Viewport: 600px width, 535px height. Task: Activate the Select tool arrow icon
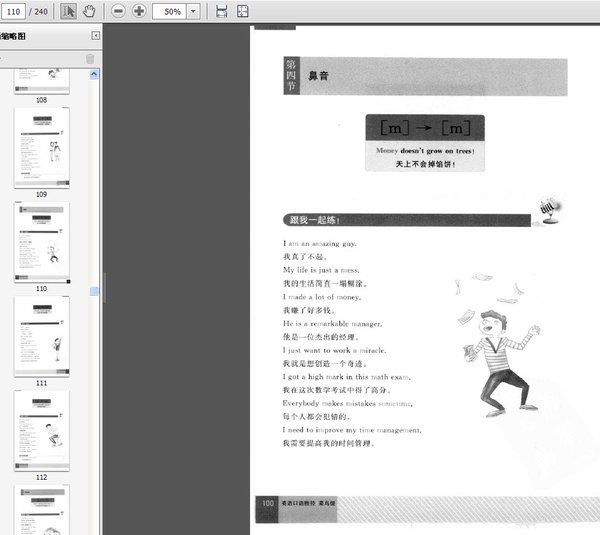[68, 11]
